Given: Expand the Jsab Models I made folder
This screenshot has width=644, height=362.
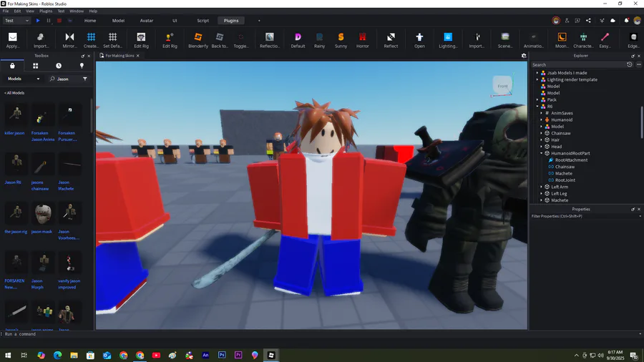Looking at the screenshot, I should [x=537, y=73].
